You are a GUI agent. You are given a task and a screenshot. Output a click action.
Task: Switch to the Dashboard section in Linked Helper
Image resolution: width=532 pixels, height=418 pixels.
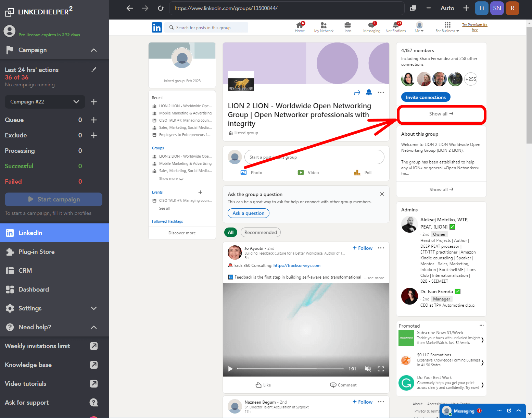click(x=33, y=289)
